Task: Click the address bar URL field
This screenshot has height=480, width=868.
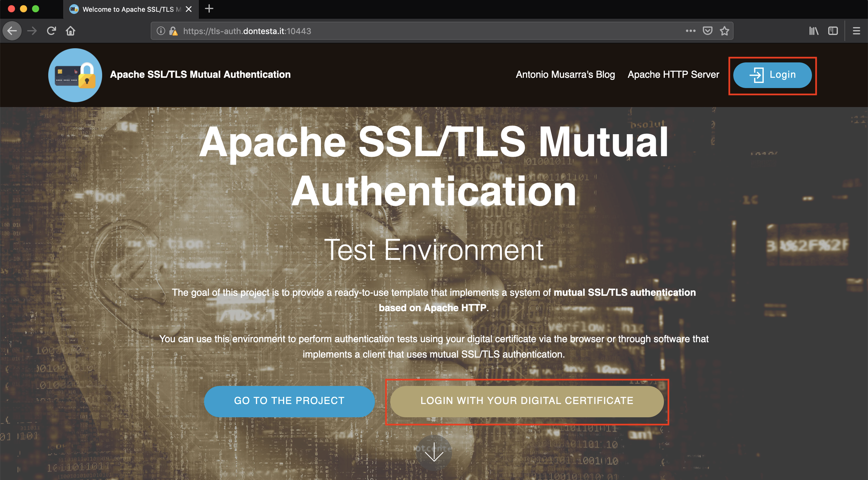Action: pos(404,31)
